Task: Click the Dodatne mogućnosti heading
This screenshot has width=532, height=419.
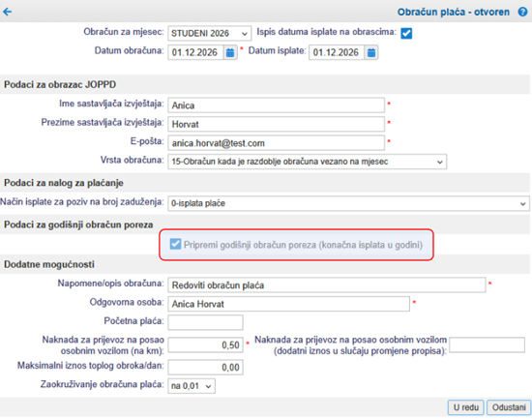Action: click(x=49, y=264)
